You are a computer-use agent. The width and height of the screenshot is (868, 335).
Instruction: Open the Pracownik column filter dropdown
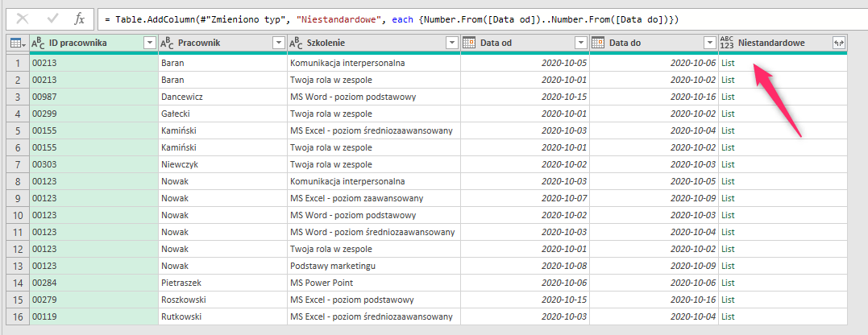pyautogui.click(x=278, y=43)
